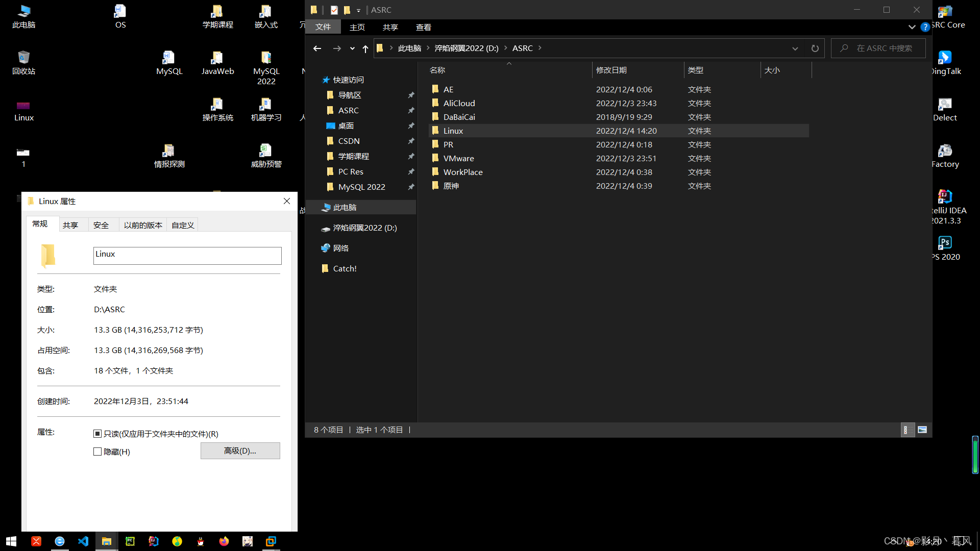Open recent locations dropdown arrow
The image size is (980, 551).
click(x=352, y=48)
